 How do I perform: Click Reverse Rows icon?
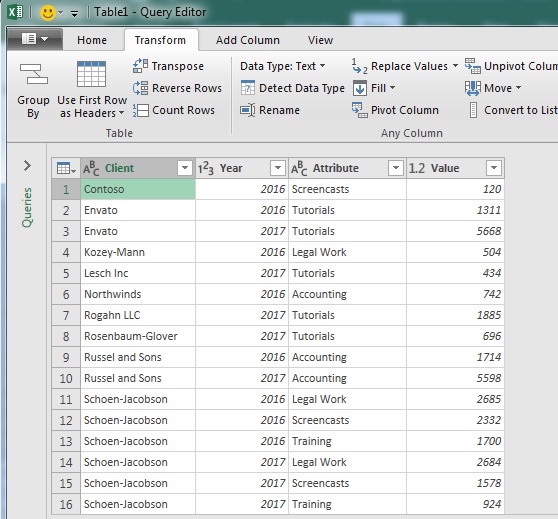pyautogui.click(x=140, y=88)
